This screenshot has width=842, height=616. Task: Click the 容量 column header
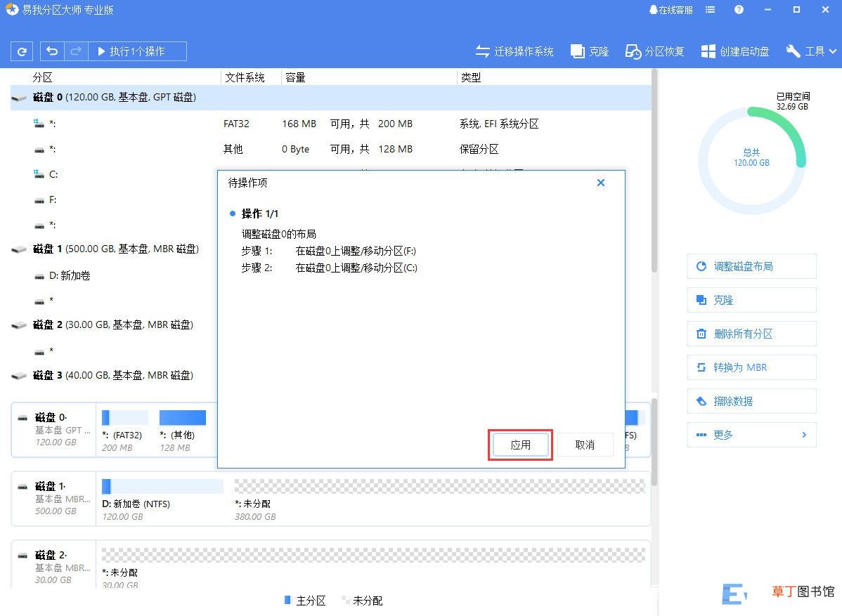click(x=295, y=77)
